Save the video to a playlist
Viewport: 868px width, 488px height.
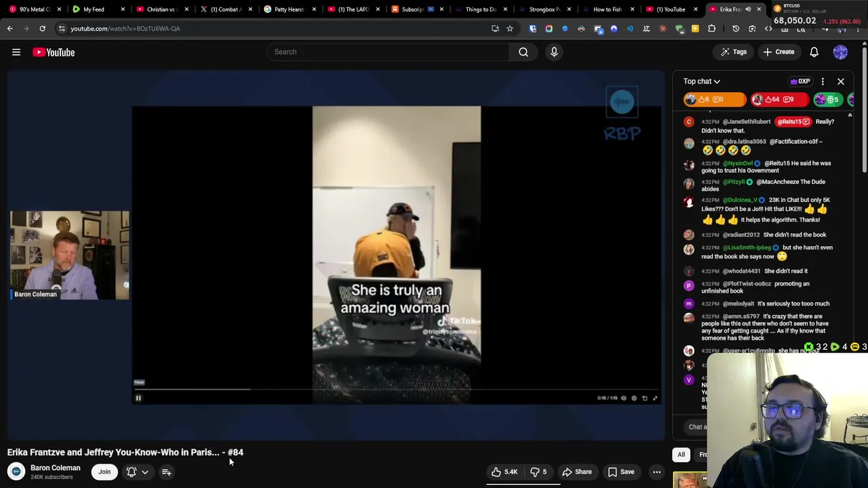(x=621, y=472)
